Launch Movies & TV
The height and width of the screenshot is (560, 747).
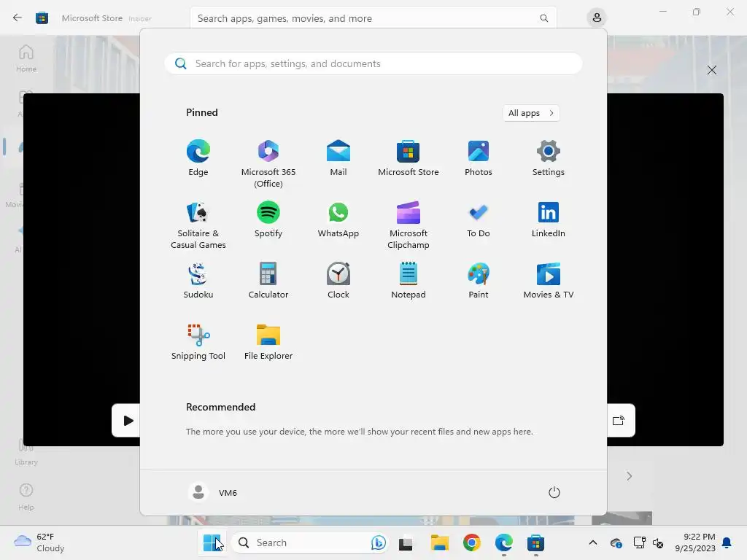coord(549,281)
